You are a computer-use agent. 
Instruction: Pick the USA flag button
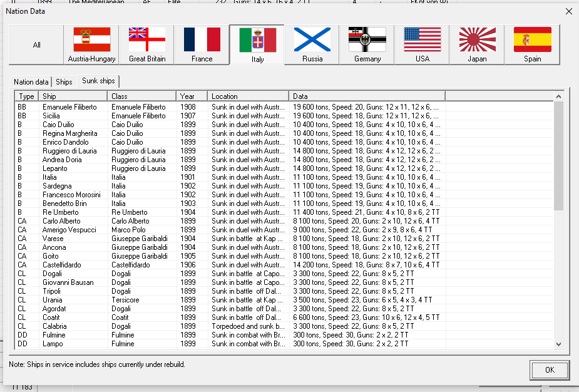tap(422, 44)
